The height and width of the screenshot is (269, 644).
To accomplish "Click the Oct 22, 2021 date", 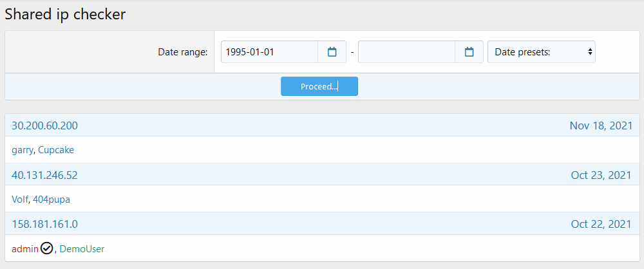I will tap(601, 224).
